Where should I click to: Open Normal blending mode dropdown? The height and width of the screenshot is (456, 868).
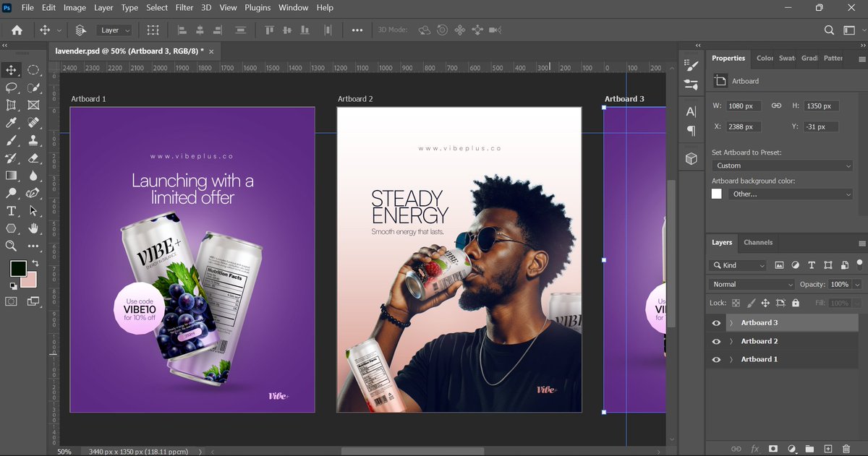point(752,285)
